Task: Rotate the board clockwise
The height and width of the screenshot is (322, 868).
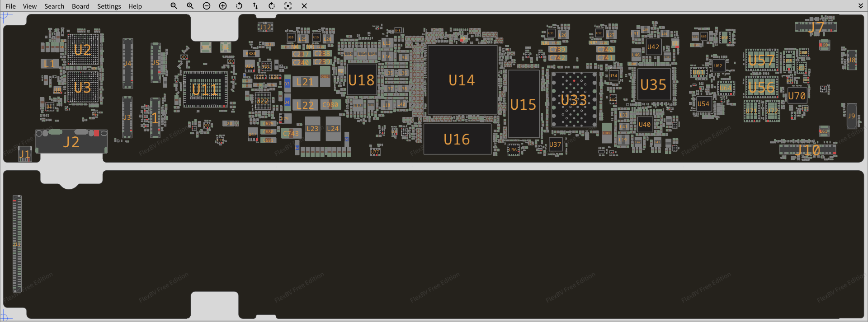Action: pos(272,6)
